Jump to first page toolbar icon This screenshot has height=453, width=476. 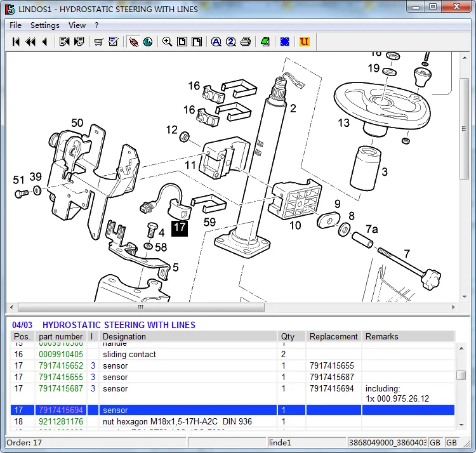[16, 42]
